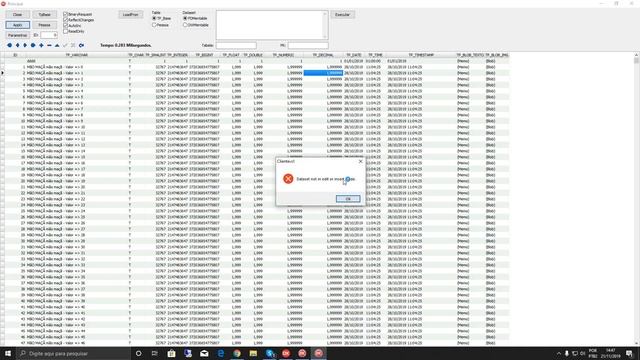This screenshot has width=640, height=360.
Task: Select TP_Base table radio button
Action: pyautogui.click(x=154, y=18)
